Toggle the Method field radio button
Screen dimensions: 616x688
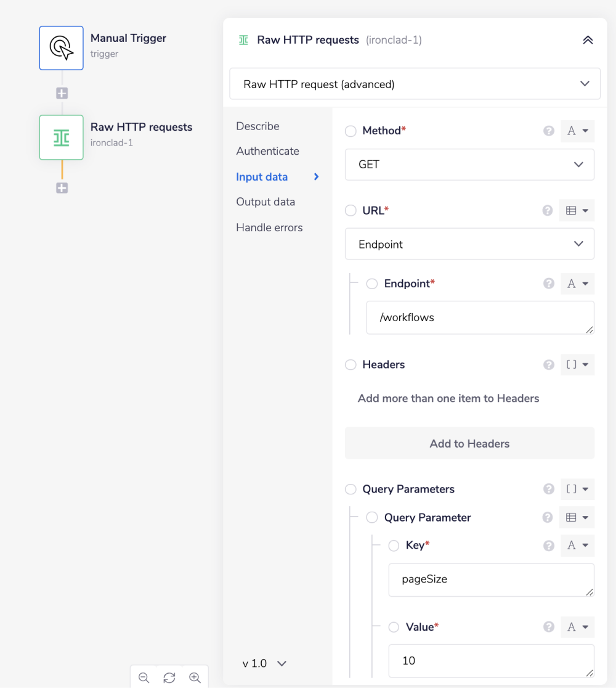click(351, 131)
